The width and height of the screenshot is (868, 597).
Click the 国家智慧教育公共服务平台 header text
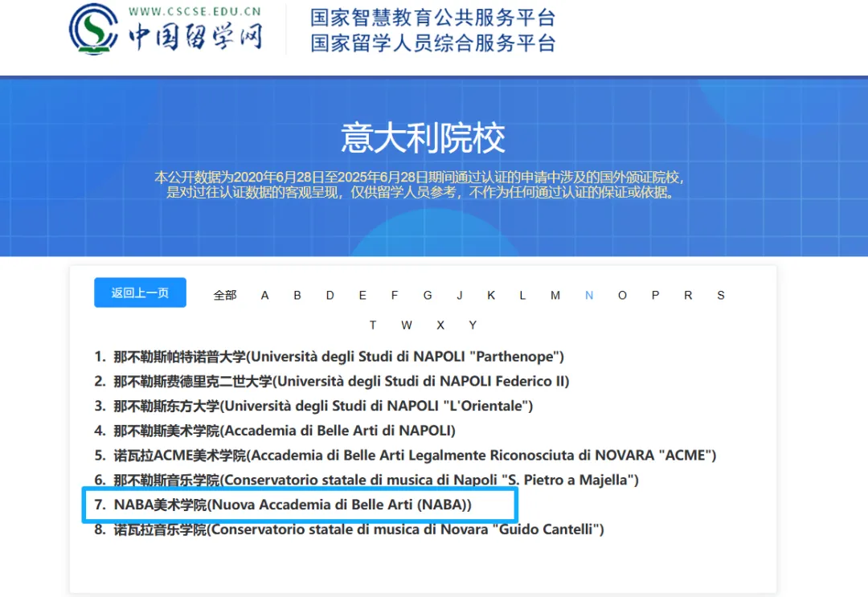pos(432,18)
